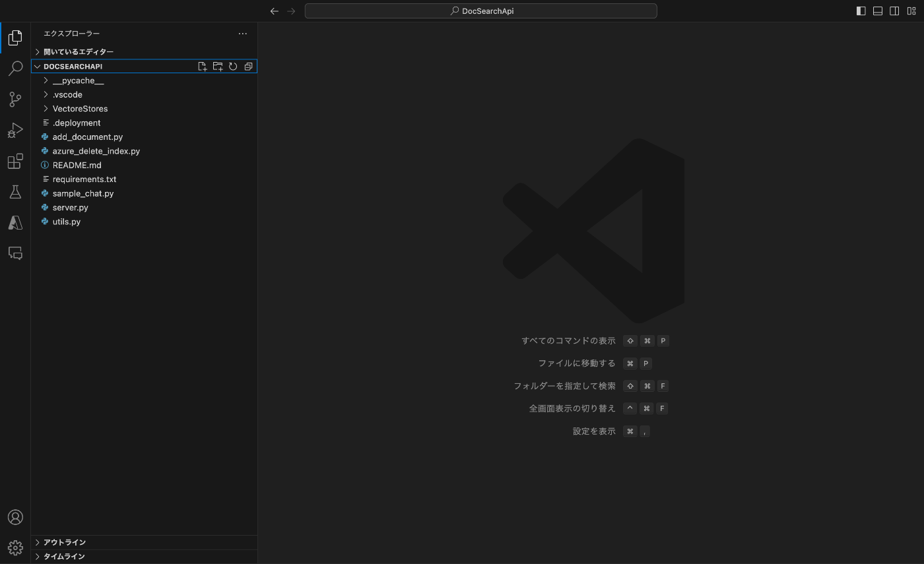924x564 pixels.
Task: Toggle the primary side bar
Action: tap(861, 11)
